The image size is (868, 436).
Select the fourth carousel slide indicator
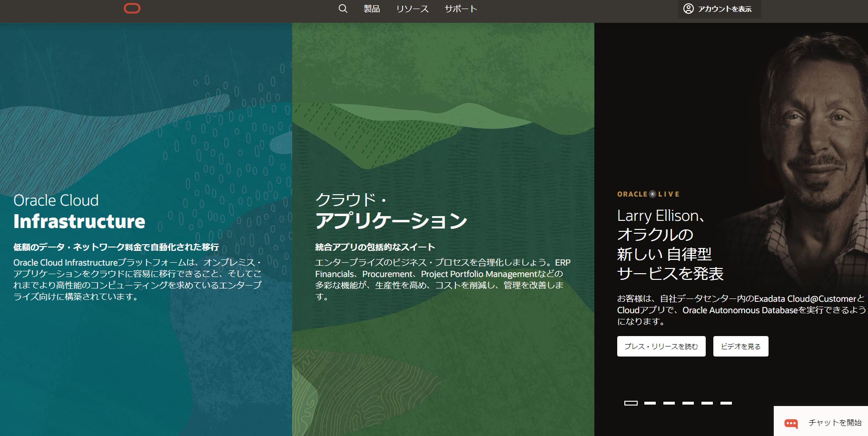pos(688,403)
